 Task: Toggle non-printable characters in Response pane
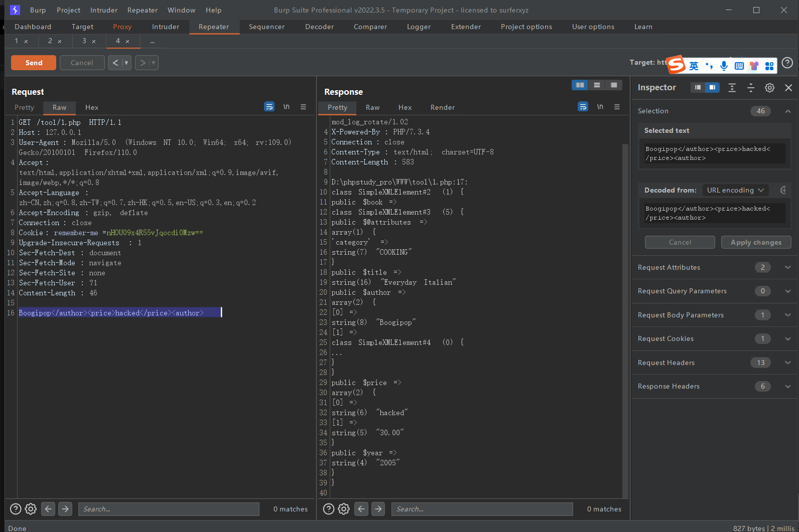click(x=600, y=107)
